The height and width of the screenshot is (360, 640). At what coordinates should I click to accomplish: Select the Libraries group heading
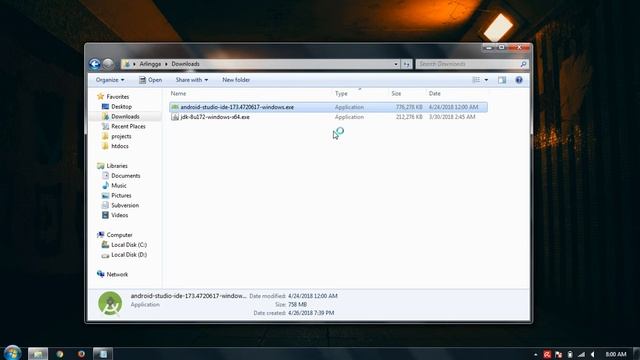[x=117, y=166]
